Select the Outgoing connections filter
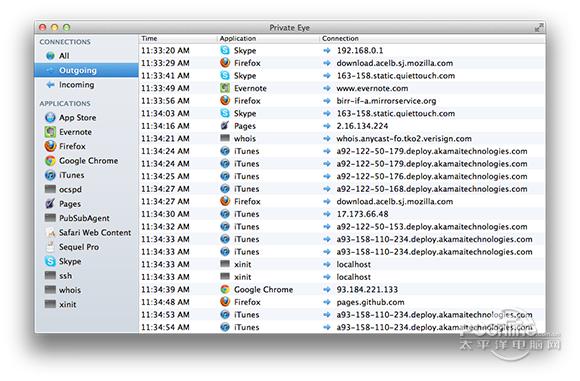Viewport: 580px width, 381px height. pyautogui.click(x=86, y=70)
